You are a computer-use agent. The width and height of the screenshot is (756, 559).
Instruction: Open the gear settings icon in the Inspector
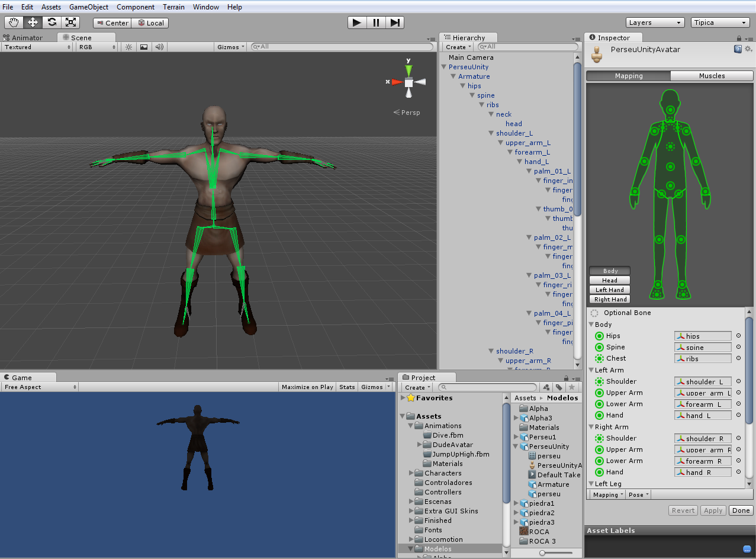coord(747,50)
